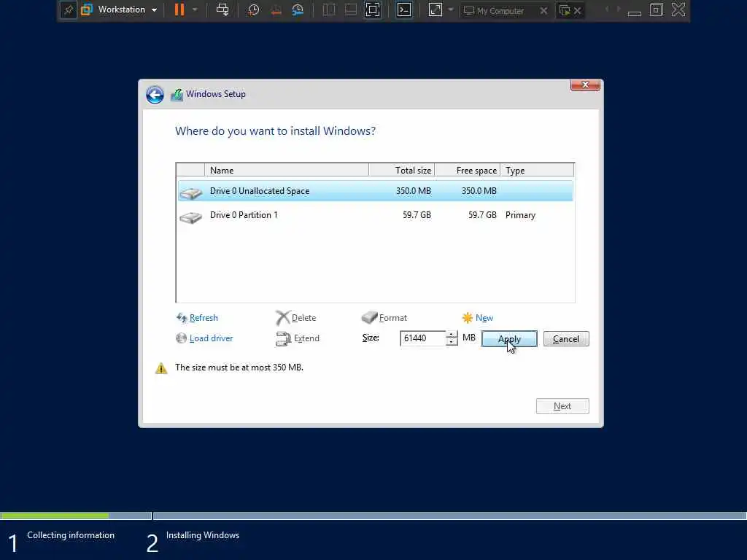Apply the new partition size
The image size is (747, 560).
click(x=509, y=338)
